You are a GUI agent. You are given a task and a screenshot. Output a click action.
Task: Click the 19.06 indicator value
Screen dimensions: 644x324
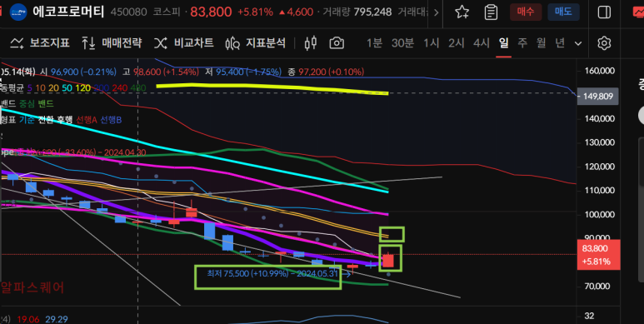[28, 319]
